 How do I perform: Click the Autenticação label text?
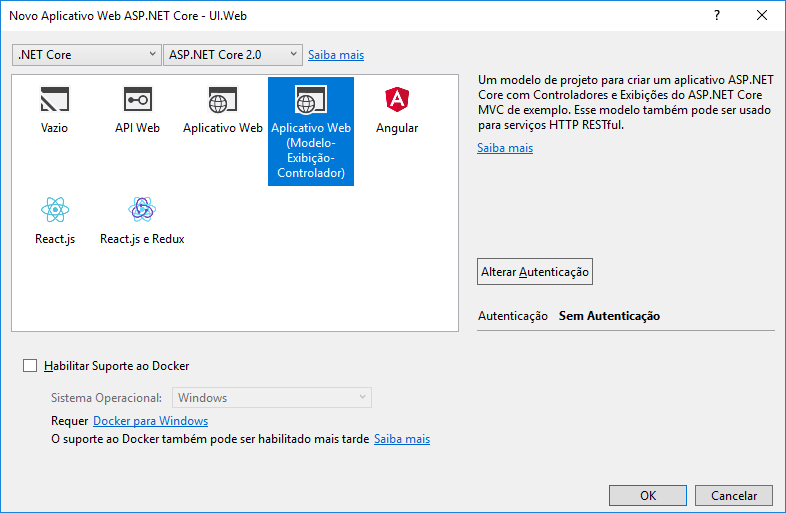click(x=512, y=316)
